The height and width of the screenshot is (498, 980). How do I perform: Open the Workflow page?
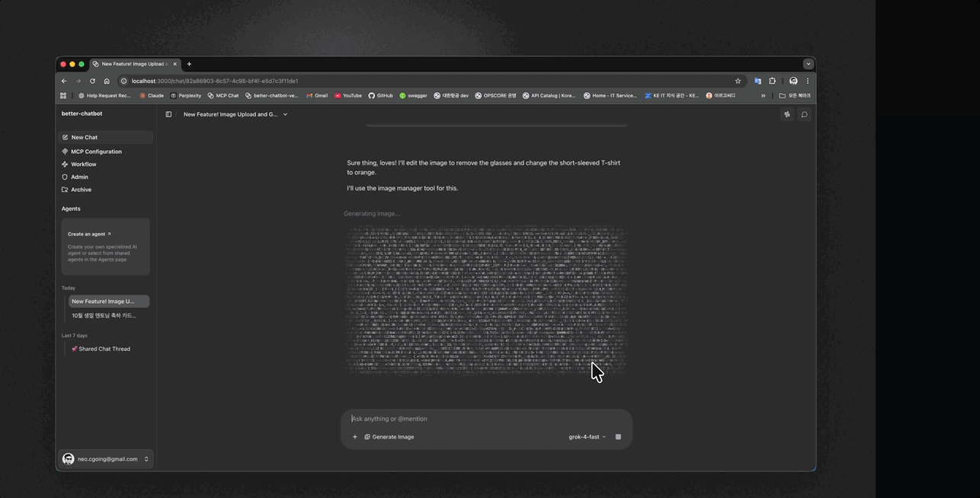point(83,164)
